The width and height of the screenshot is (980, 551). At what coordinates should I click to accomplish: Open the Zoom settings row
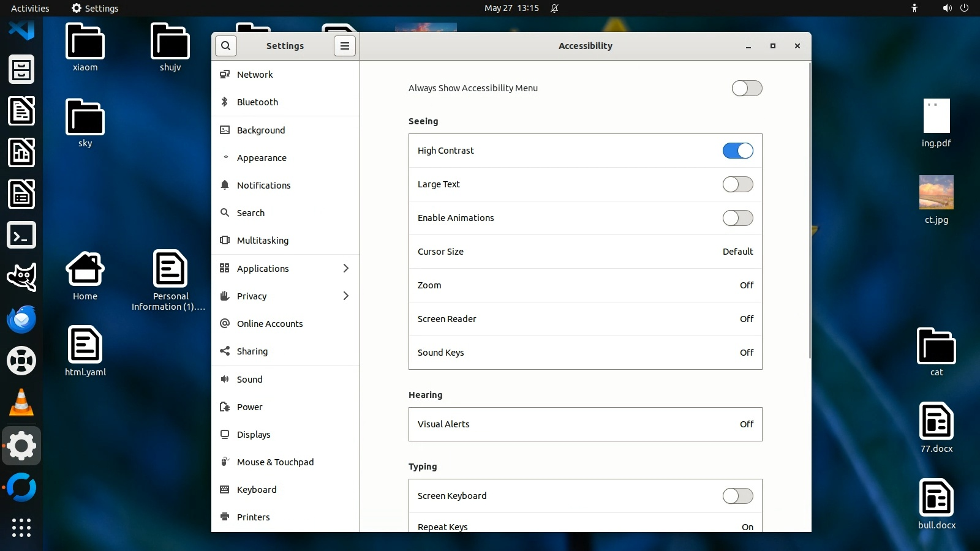tap(585, 285)
